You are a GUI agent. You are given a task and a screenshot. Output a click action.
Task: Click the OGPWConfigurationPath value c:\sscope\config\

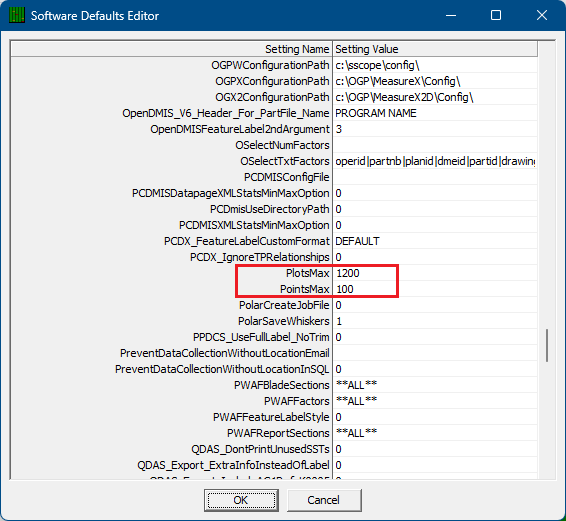coord(435,65)
